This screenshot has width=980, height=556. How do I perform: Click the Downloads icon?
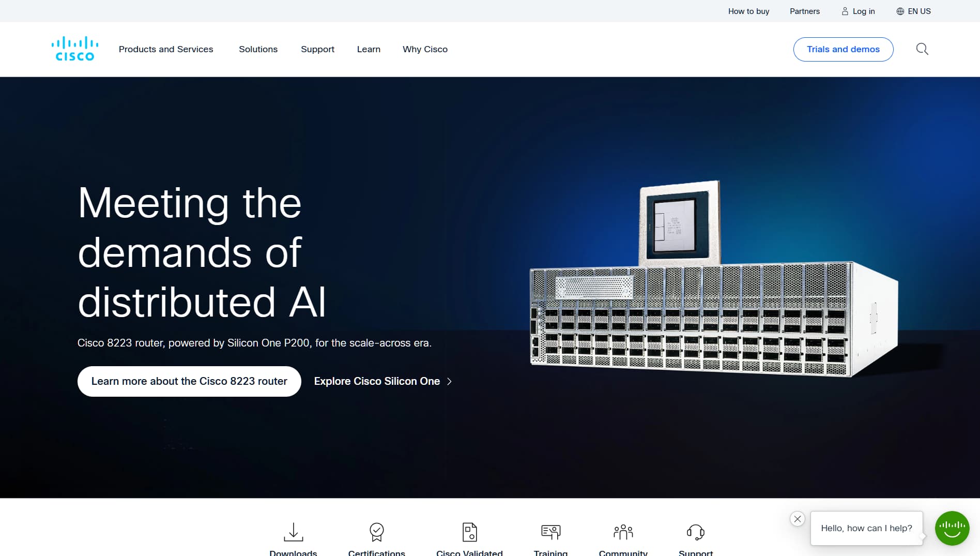tap(293, 532)
